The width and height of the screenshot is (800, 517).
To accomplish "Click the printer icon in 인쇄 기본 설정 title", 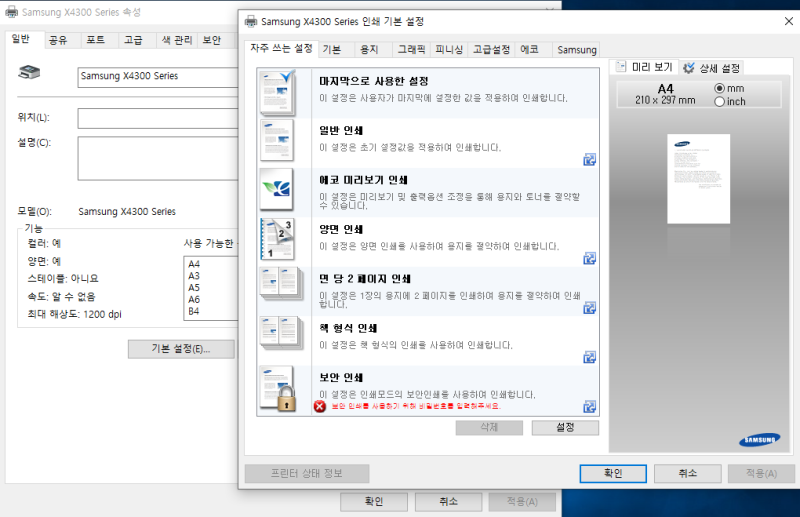I will pos(251,21).
